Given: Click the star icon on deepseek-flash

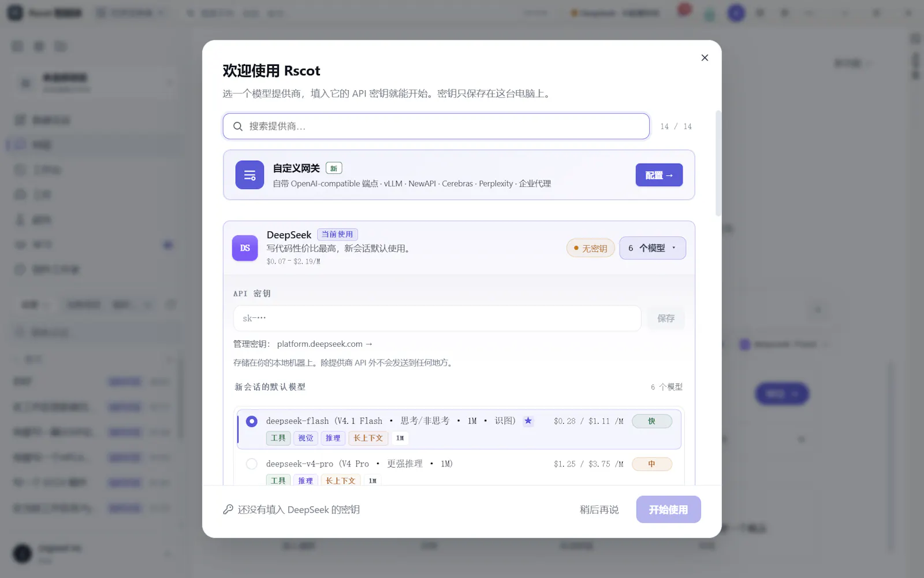Looking at the screenshot, I should tap(528, 421).
